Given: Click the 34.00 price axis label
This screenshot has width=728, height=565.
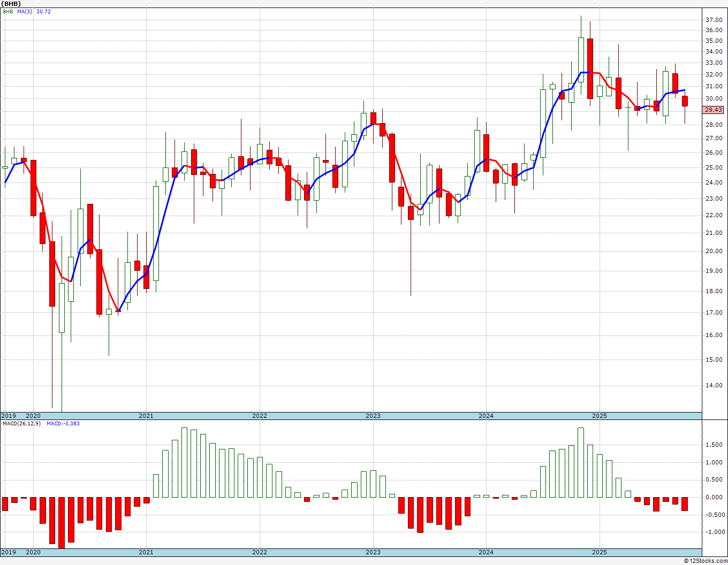Looking at the screenshot, I should click(714, 51).
